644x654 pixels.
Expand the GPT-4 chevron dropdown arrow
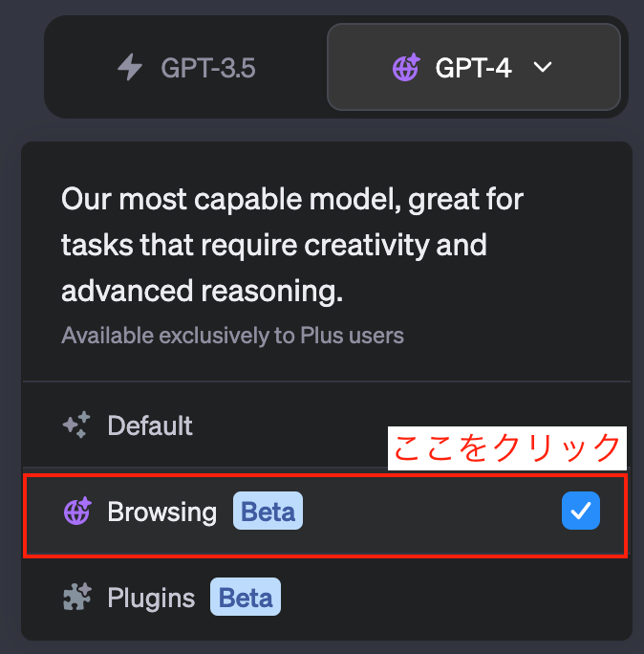pos(543,67)
